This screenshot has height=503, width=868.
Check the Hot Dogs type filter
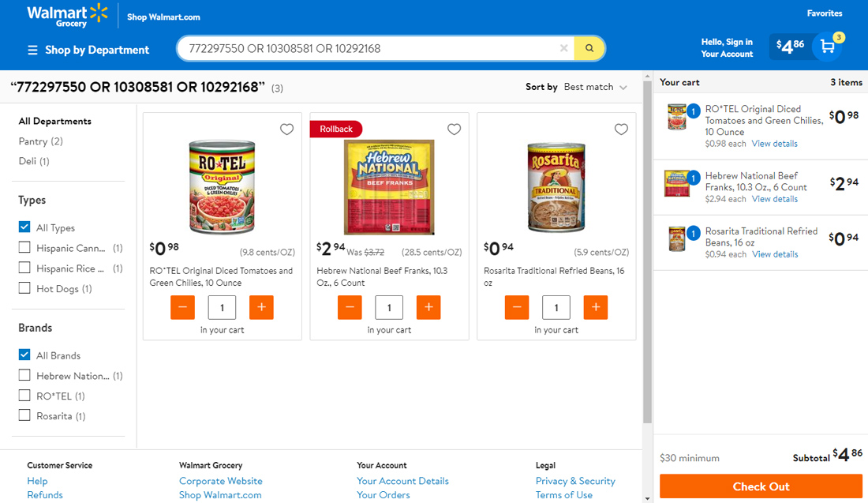click(25, 288)
